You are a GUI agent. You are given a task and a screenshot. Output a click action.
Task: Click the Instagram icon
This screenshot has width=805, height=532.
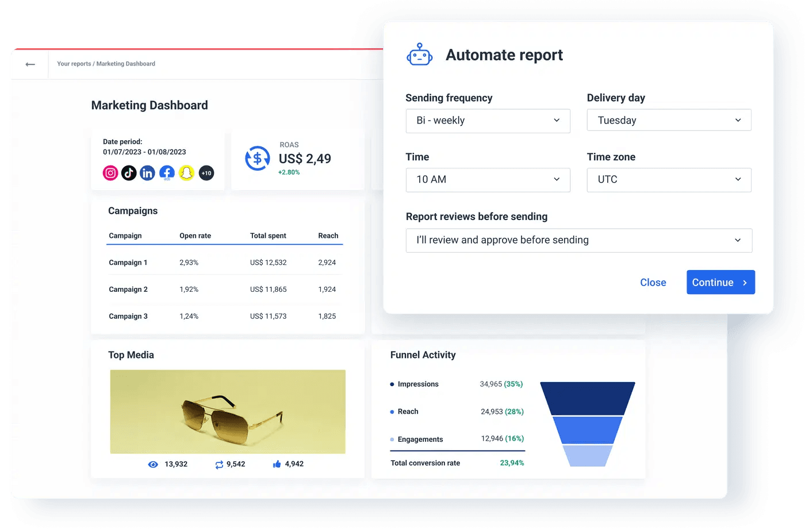pyautogui.click(x=110, y=173)
